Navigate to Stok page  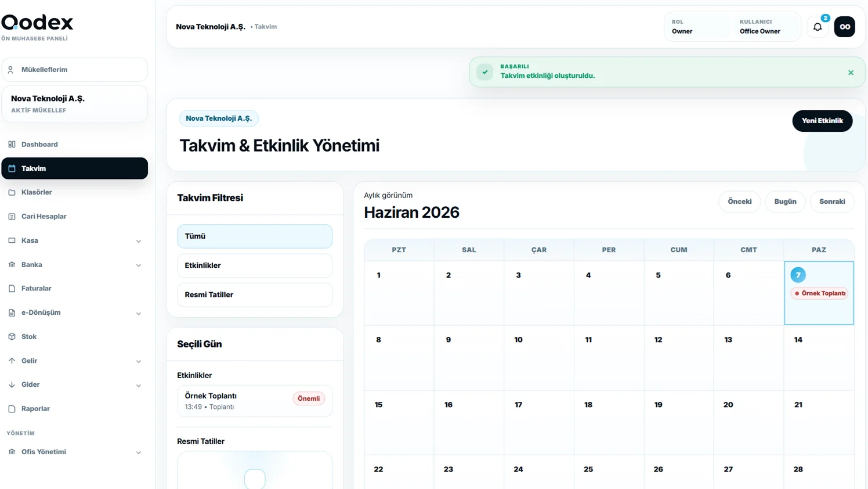coord(74,337)
